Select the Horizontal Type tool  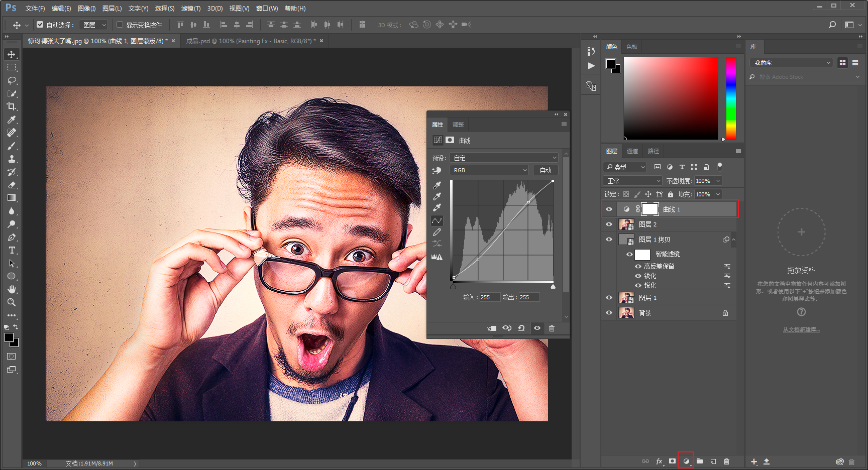pyautogui.click(x=12, y=250)
